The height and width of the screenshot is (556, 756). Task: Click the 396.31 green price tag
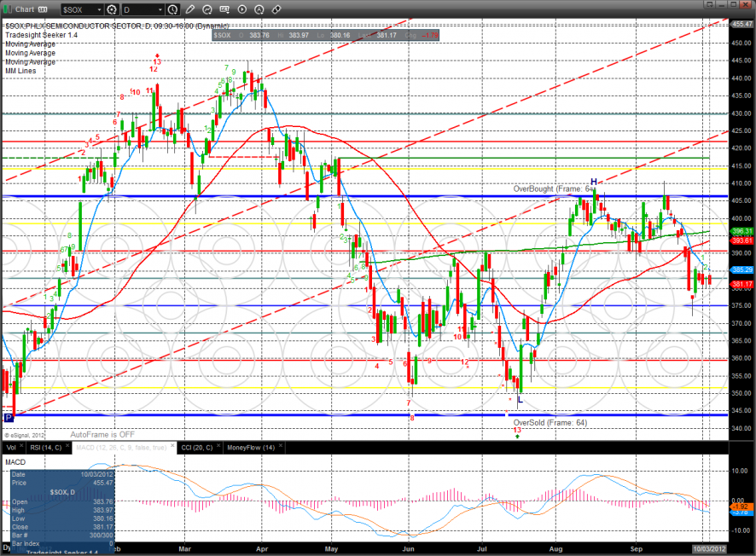[742, 232]
